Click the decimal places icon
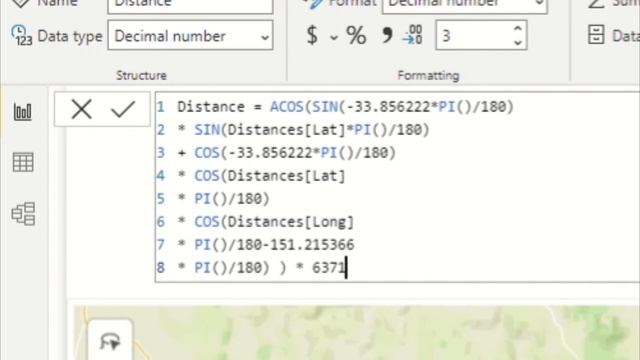Screen dimensions: 640x360 coord(413,35)
